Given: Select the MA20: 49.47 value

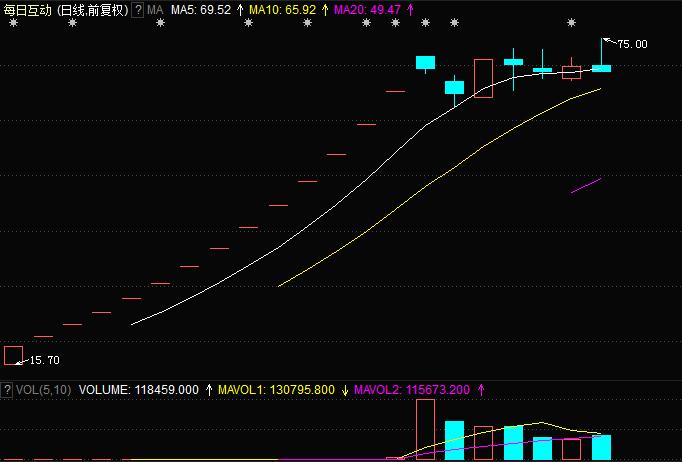Looking at the screenshot, I should (x=367, y=10).
